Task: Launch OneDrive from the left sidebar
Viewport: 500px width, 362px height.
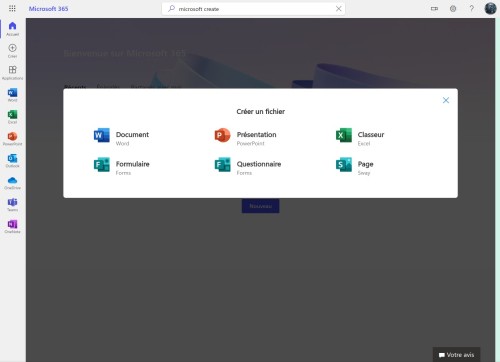Action: (x=12, y=183)
